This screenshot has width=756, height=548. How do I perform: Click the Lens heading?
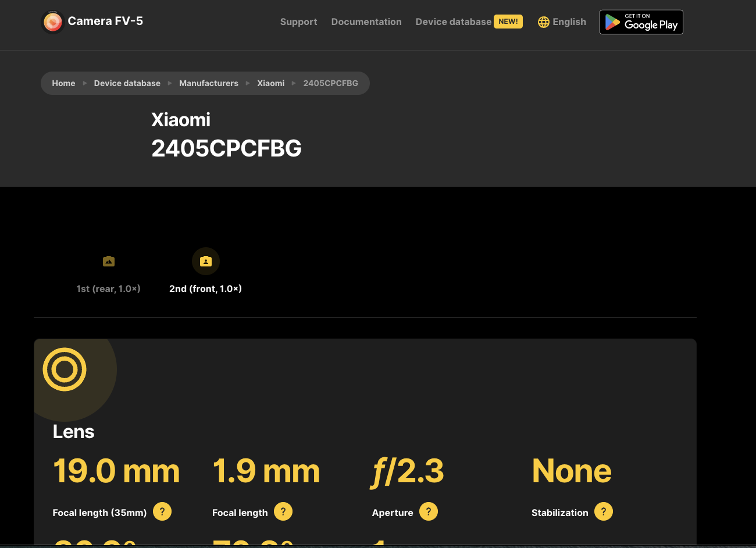[x=73, y=432]
